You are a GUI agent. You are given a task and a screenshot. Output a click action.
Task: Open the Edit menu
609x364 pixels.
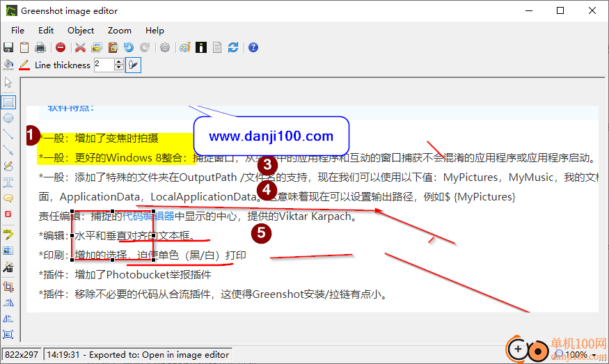tap(46, 31)
